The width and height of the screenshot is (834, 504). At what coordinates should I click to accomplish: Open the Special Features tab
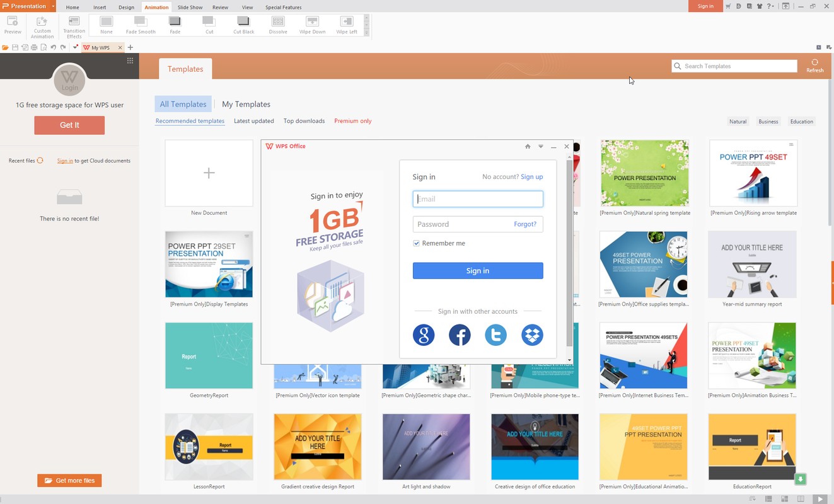283,7
